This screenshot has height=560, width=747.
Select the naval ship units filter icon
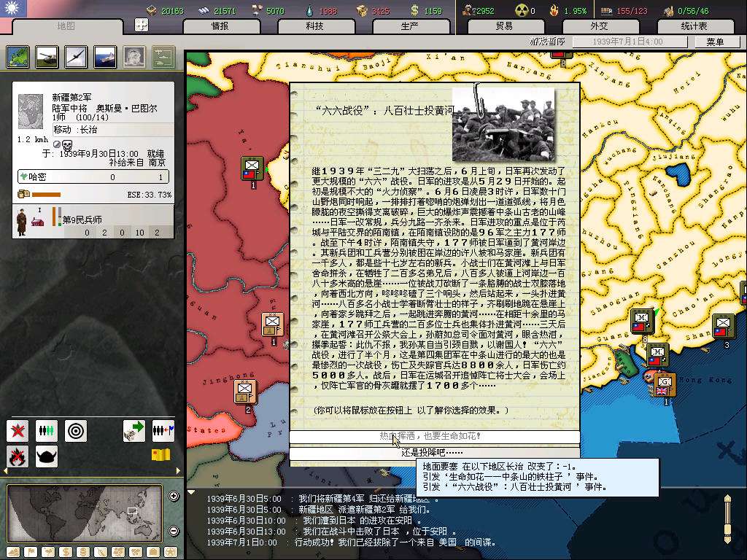coord(105,56)
